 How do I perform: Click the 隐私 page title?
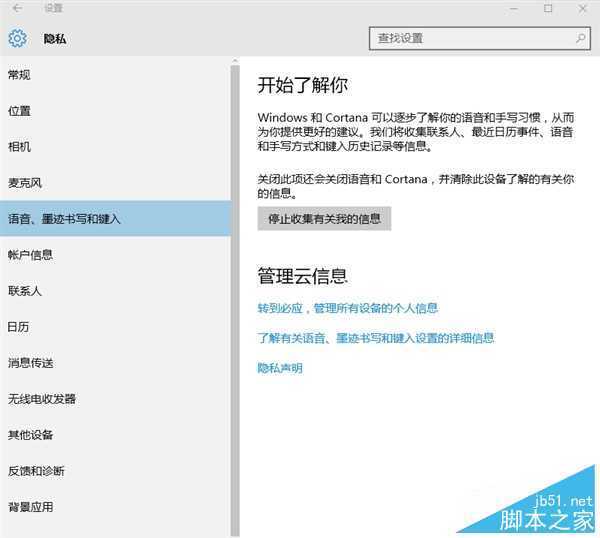[x=55, y=39]
